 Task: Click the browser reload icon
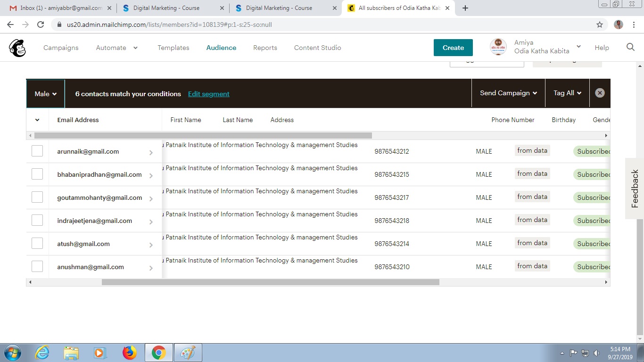[41, 25]
